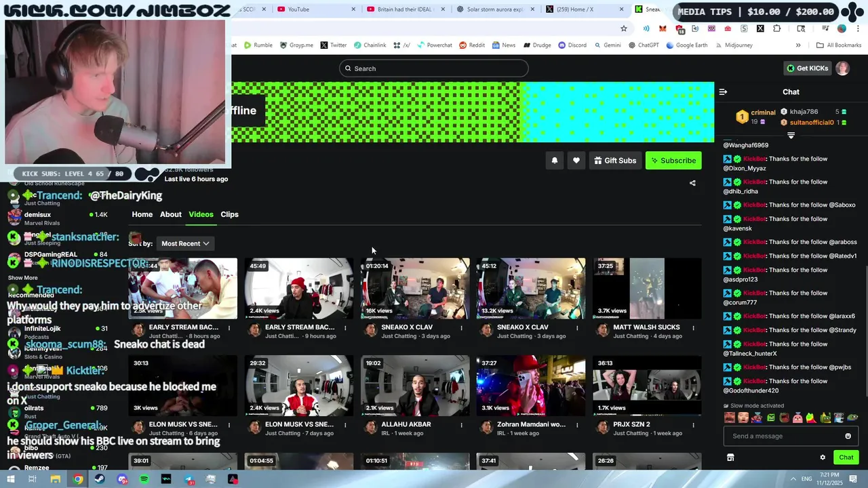868x488 pixels.
Task: Open the DSPGamingREAL channel in sidebar
Action: [58, 258]
